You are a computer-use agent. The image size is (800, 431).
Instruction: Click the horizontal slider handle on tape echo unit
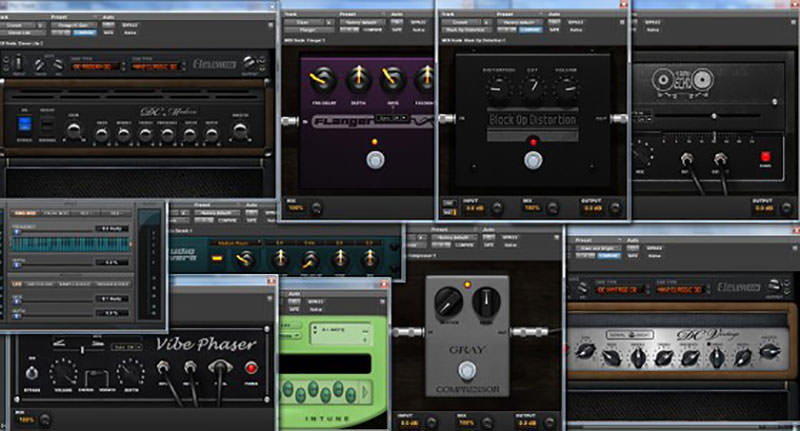(x=714, y=116)
